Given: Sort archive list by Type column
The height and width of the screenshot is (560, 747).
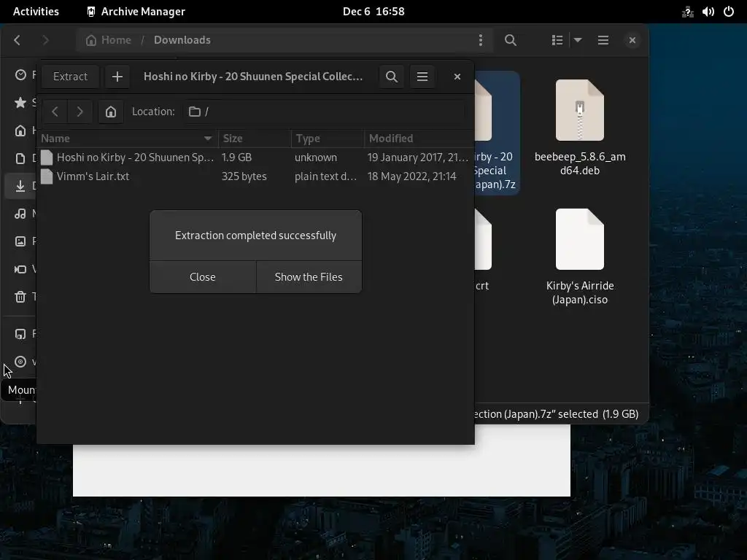Looking at the screenshot, I should pos(328,139).
